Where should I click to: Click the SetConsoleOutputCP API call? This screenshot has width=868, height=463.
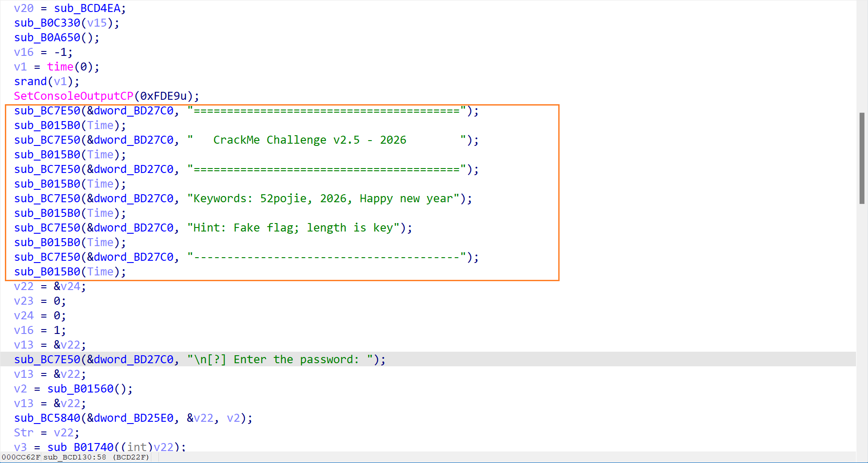[73, 96]
